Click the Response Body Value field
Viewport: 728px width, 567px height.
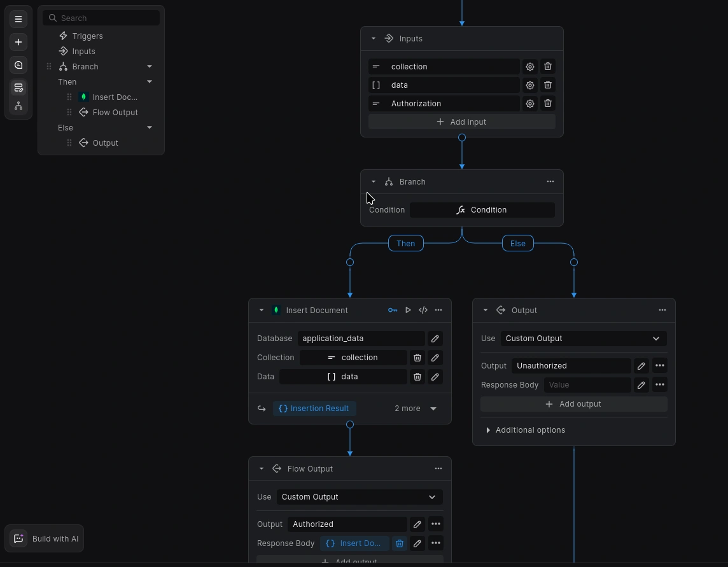[x=587, y=385]
